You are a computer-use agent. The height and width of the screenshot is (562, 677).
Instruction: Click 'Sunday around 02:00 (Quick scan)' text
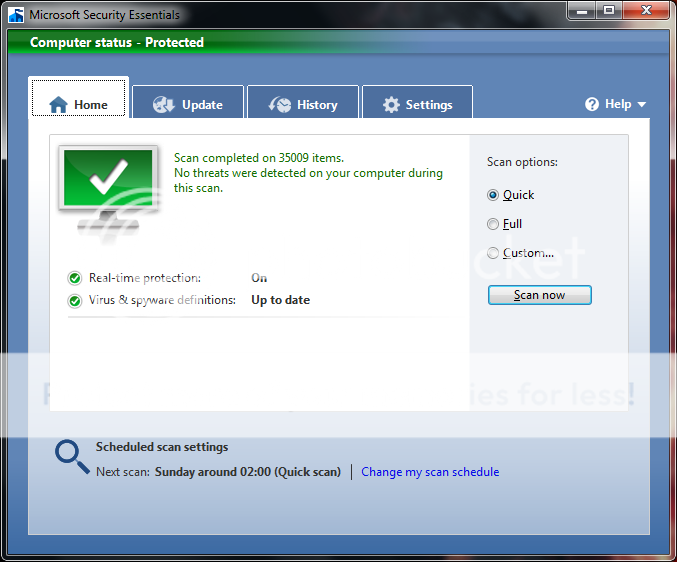248,472
